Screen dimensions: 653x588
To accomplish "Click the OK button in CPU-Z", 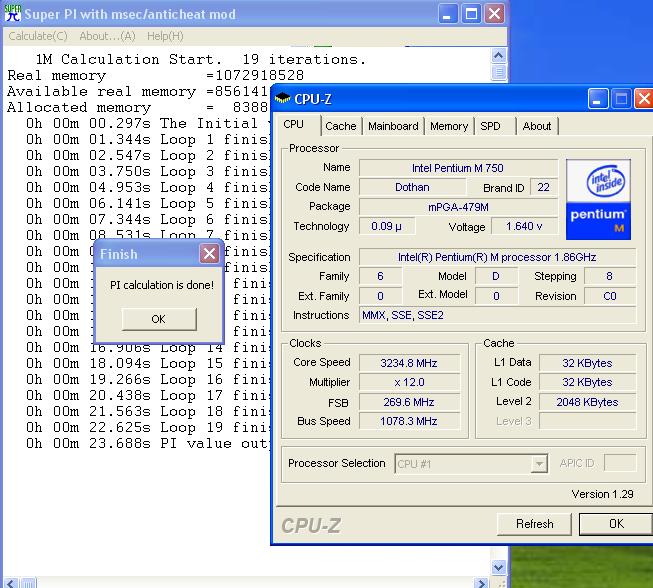I will 616,524.
